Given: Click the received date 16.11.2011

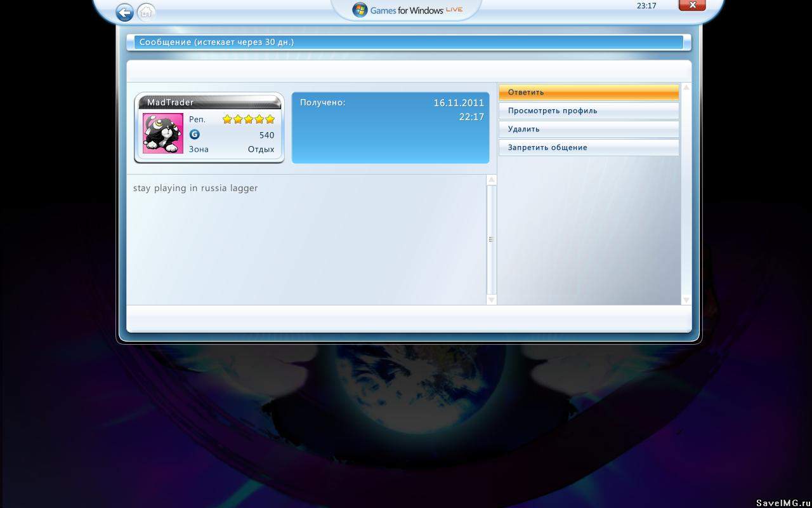Looking at the screenshot, I should (x=459, y=103).
